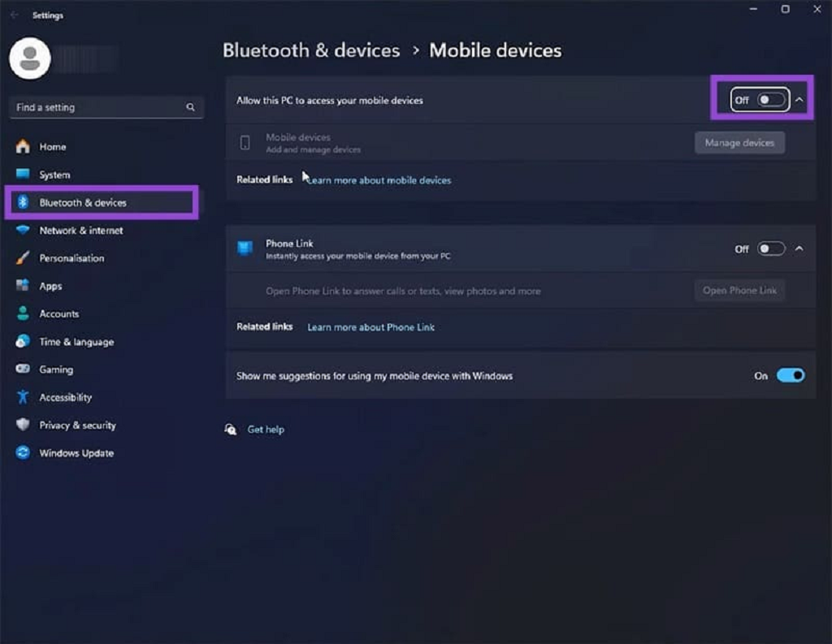
Task: Click the Accessibility figure icon
Action: point(23,397)
